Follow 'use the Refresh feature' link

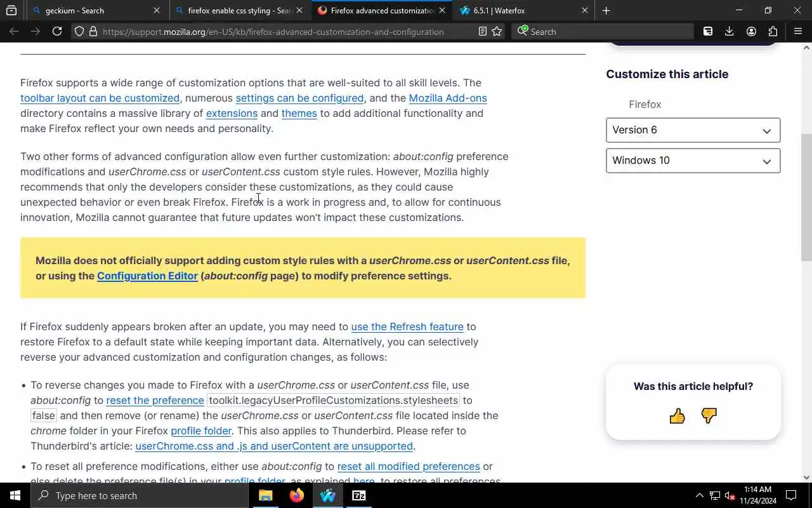407,326
